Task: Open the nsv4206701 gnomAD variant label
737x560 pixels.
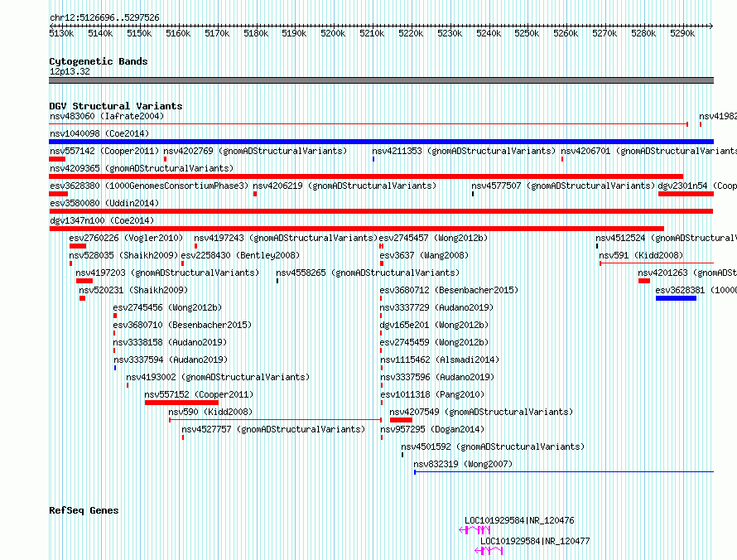Action: [x=648, y=151]
